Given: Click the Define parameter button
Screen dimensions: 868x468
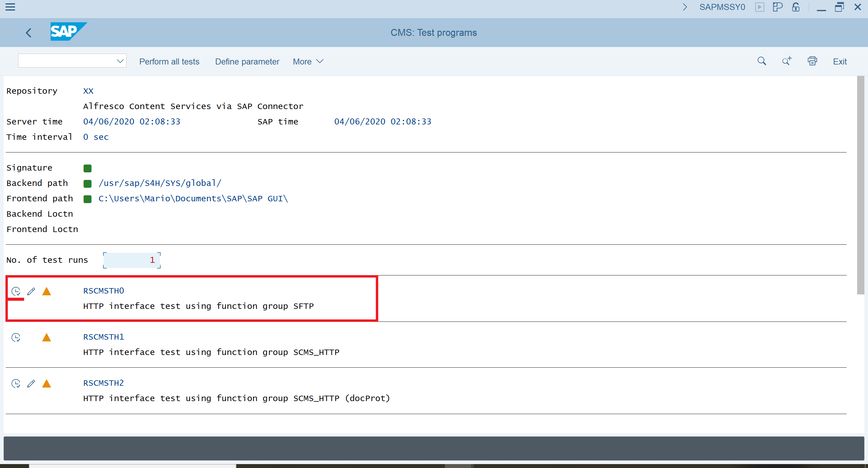Looking at the screenshot, I should coord(247,61).
